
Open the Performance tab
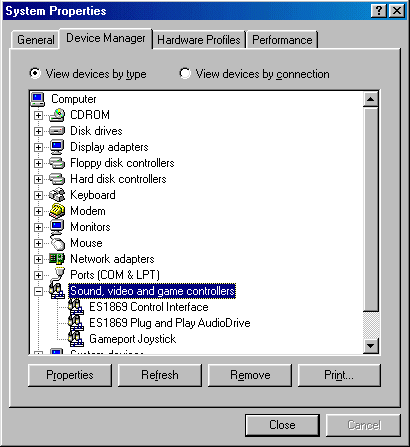(282, 40)
